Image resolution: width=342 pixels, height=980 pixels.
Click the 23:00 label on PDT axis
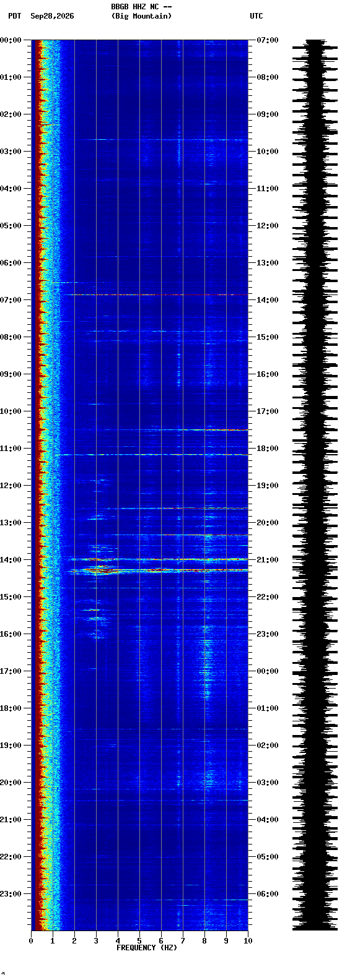(x=11, y=894)
